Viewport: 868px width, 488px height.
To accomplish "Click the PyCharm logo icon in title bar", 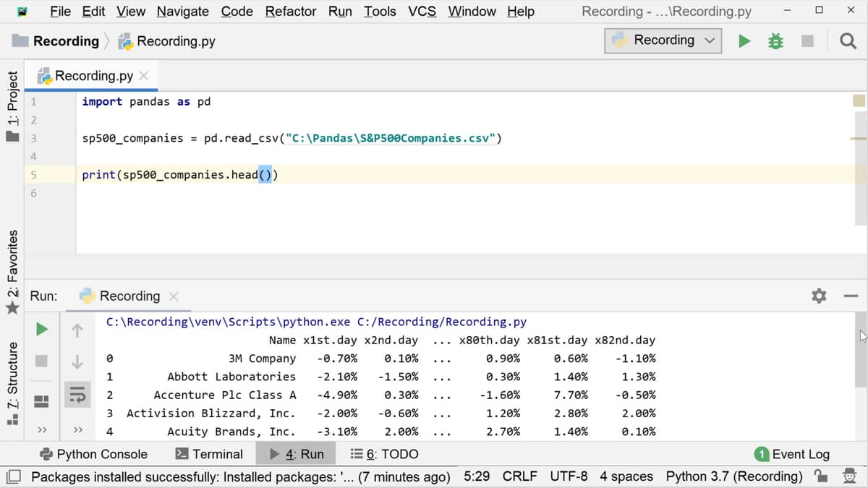I will coord(23,12).
